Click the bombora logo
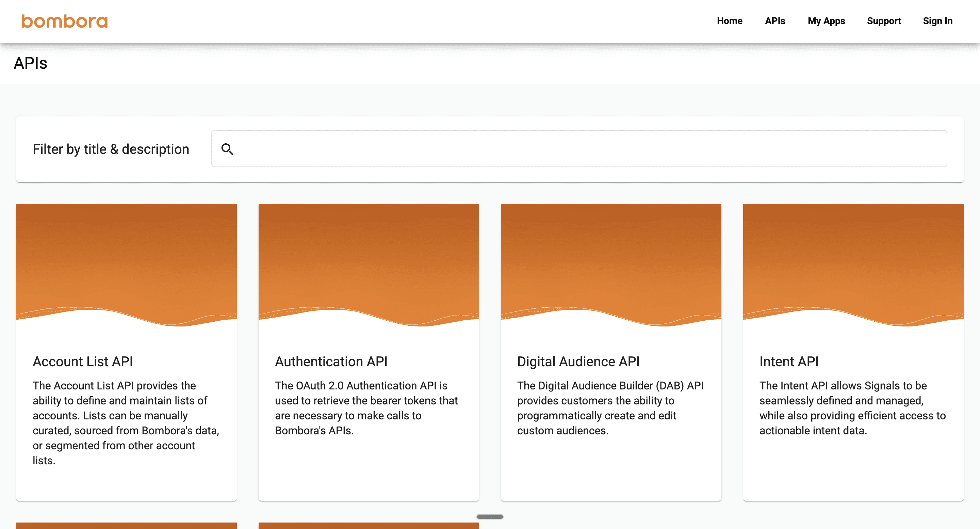Screen dimensions: 980x529 coord(64,21)
